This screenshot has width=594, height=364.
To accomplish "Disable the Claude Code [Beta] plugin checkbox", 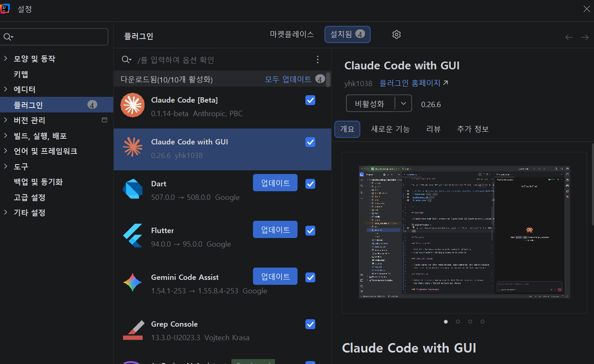I will [310, 100].
